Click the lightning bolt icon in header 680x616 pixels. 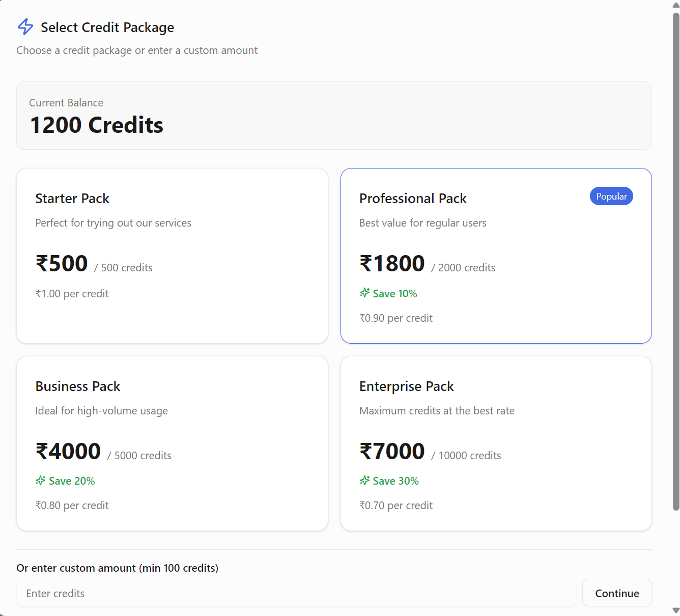coord(25,26)
